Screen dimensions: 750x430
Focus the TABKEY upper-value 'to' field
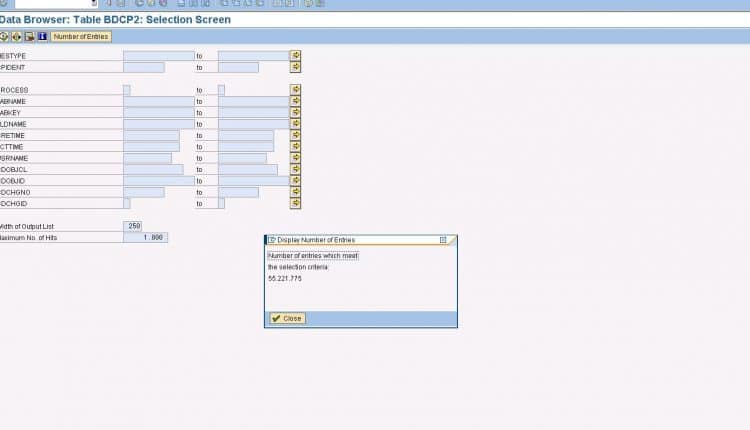click(254, 113)
